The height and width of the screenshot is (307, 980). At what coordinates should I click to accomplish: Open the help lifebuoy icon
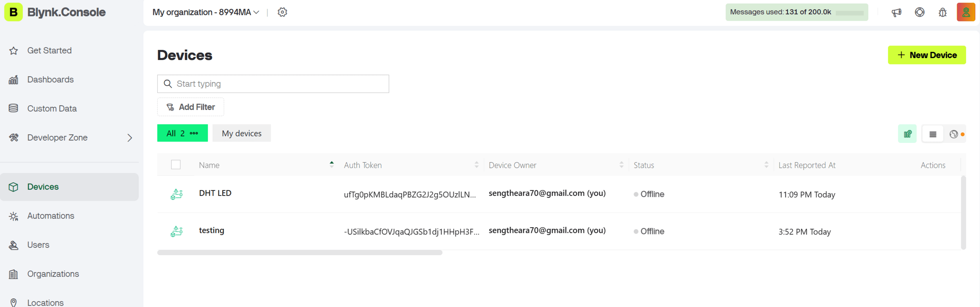point(920,12)
